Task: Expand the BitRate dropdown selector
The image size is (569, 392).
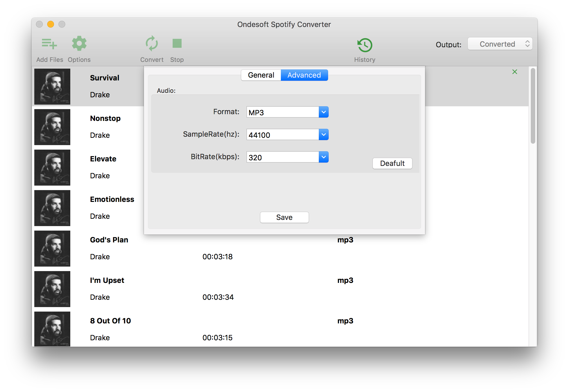Action: coord(324,157)
